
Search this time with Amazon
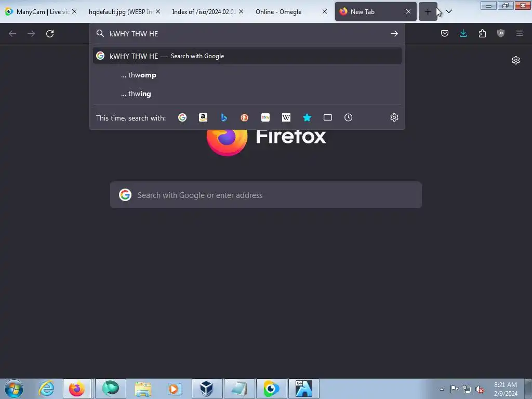click(x=203, y=117)
